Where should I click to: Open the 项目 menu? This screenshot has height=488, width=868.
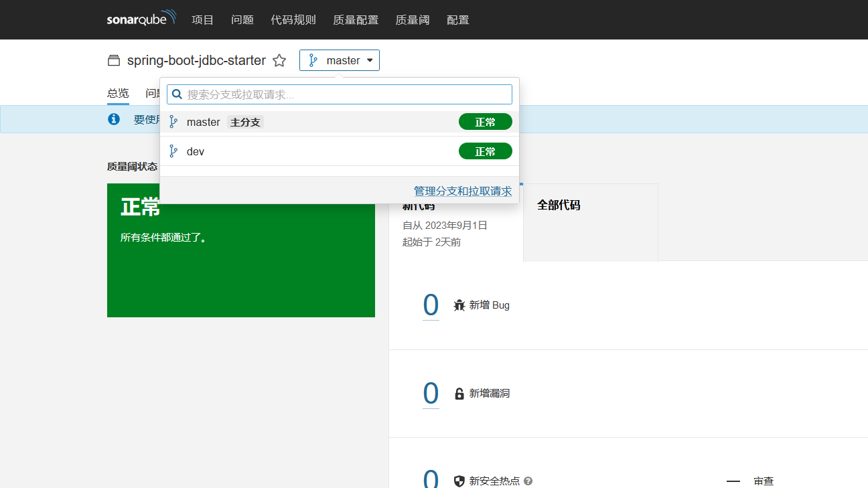click(202, 19)
